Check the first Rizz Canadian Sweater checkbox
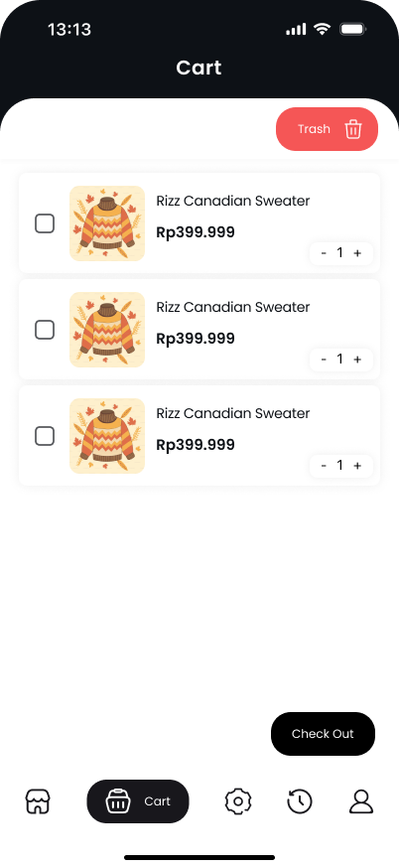Image resolution: width=399 pixels, height=868 pixels. click(x=45, y=223)
